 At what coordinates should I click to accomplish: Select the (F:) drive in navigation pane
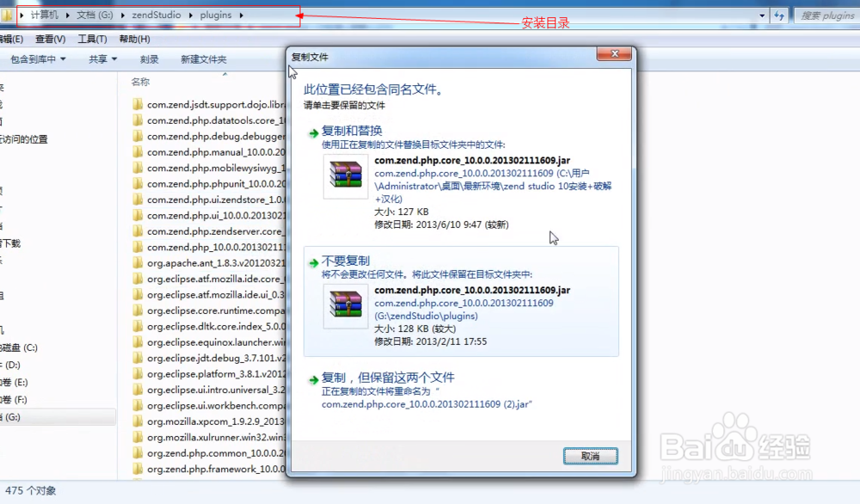14,400
